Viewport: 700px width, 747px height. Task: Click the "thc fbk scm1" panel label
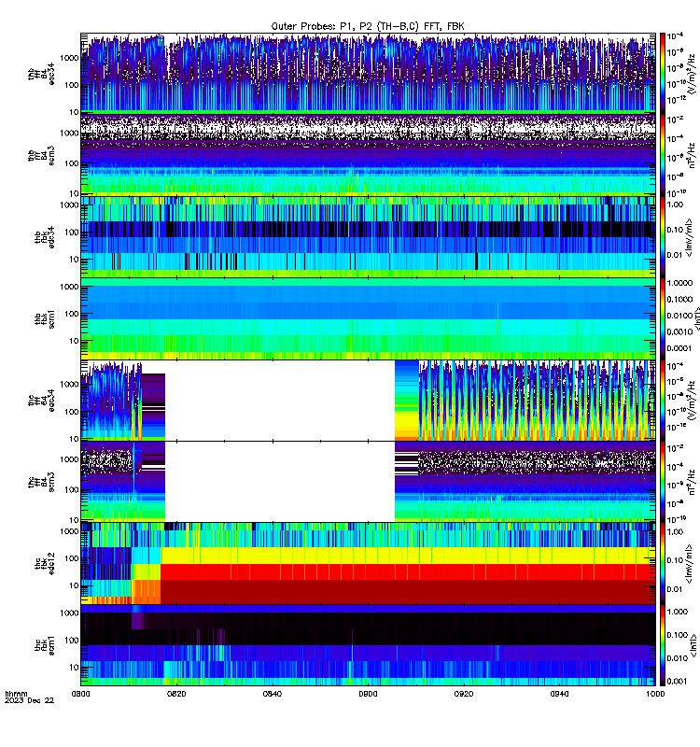pos(45,645)
